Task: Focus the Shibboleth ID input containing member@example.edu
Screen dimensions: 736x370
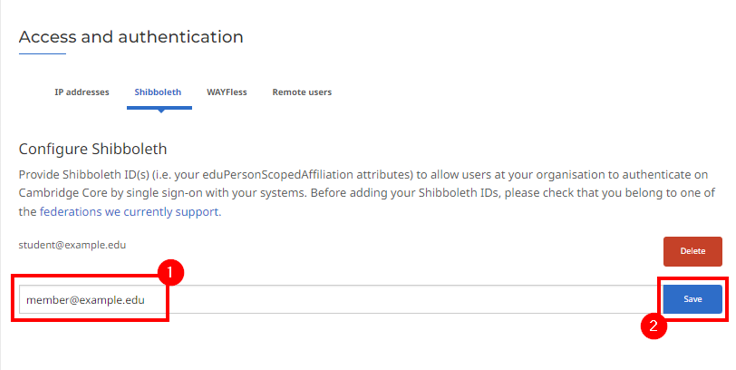Action: point(340,300)
